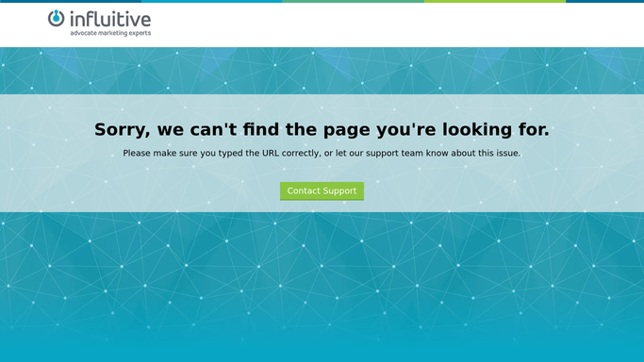Viewport: 644px width, 362px height.
Task: Click the Influitive circular logo icon
Action: pyautogui.click(x=56, y=19)
